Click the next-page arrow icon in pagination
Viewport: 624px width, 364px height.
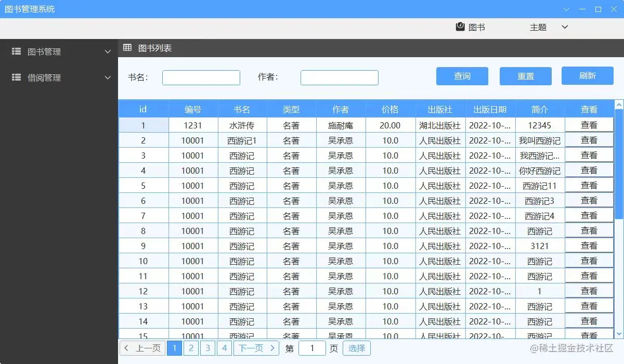point(272,348)
